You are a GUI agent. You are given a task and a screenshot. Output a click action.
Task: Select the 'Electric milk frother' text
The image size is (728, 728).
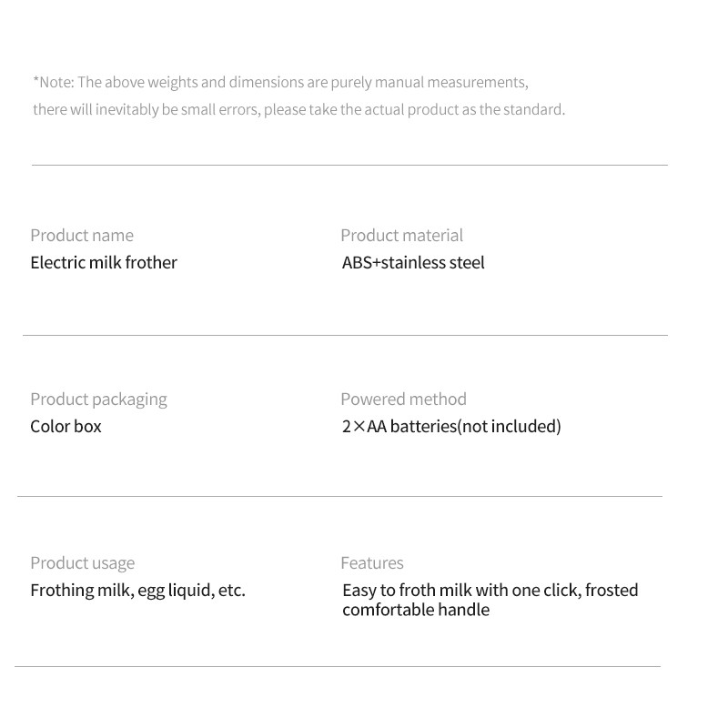click(x=104, y=263)
